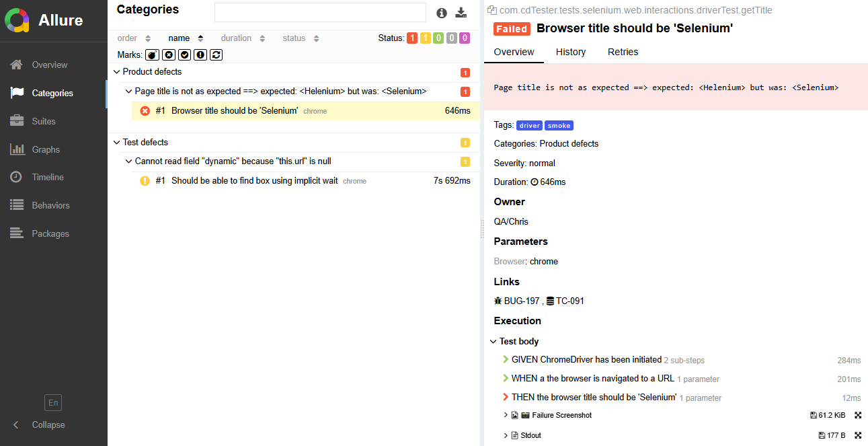
Task: Expand Failure Screenshot attachment to fullscreen
Action: click(x=858, y=415)
